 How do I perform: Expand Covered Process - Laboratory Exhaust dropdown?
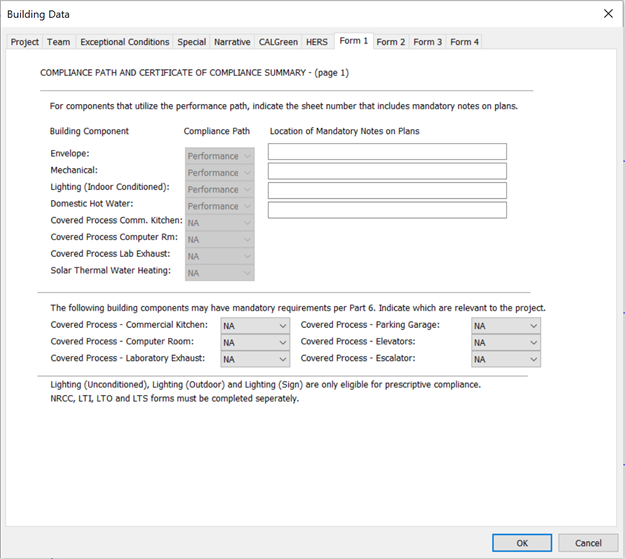(255, 359)
